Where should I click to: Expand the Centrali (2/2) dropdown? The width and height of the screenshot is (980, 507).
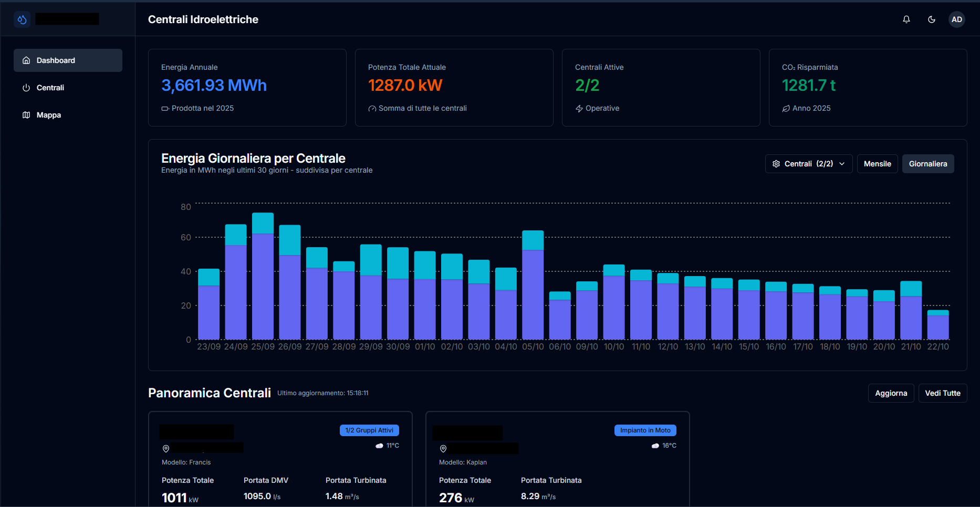[x=808, y=163]
